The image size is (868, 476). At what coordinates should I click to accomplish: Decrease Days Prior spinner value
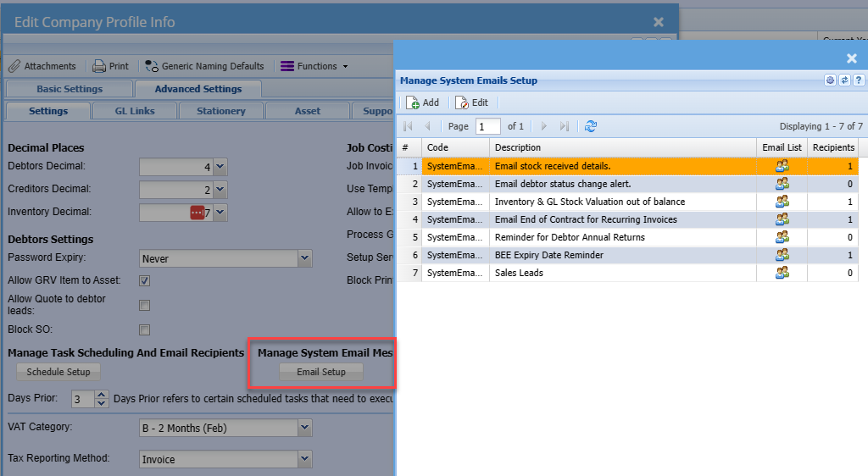coord(102,403)
